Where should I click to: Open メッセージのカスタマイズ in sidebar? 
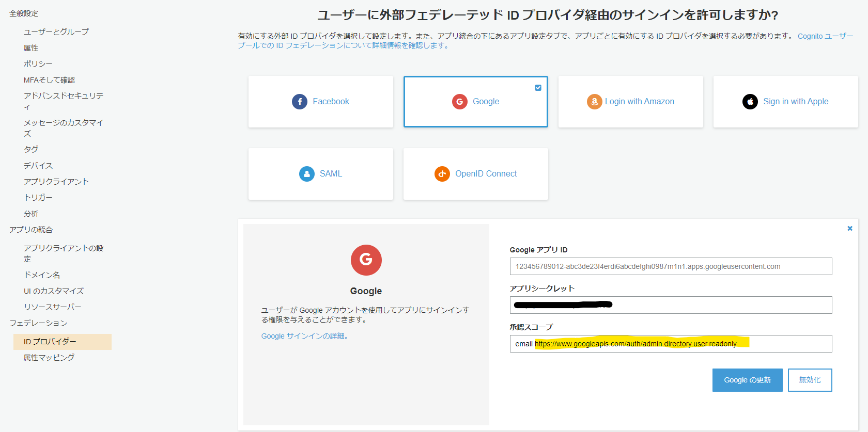click(x=64, y=128)
